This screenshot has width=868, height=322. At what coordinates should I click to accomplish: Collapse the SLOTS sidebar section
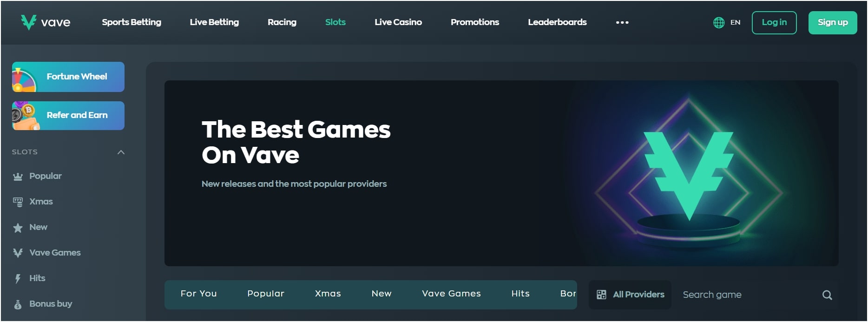(121, 152)
